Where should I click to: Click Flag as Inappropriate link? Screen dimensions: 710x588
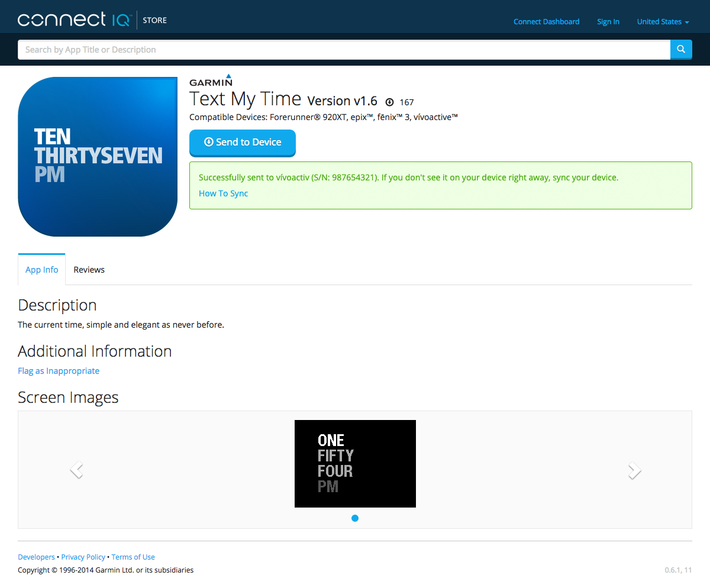(x=59, y=371)
